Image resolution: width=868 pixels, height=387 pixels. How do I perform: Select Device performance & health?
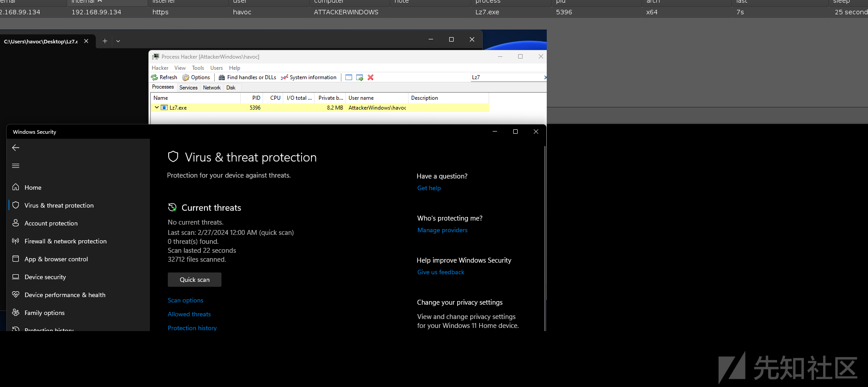click(78, 295)
